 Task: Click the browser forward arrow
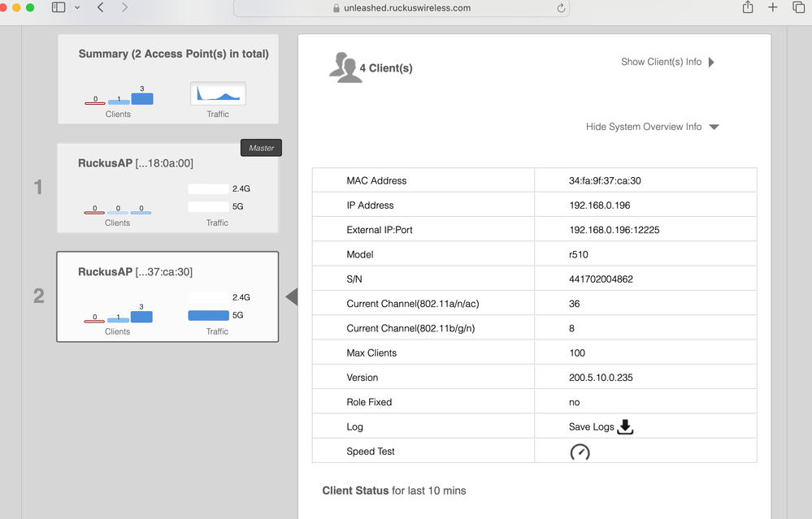(124, 7)
